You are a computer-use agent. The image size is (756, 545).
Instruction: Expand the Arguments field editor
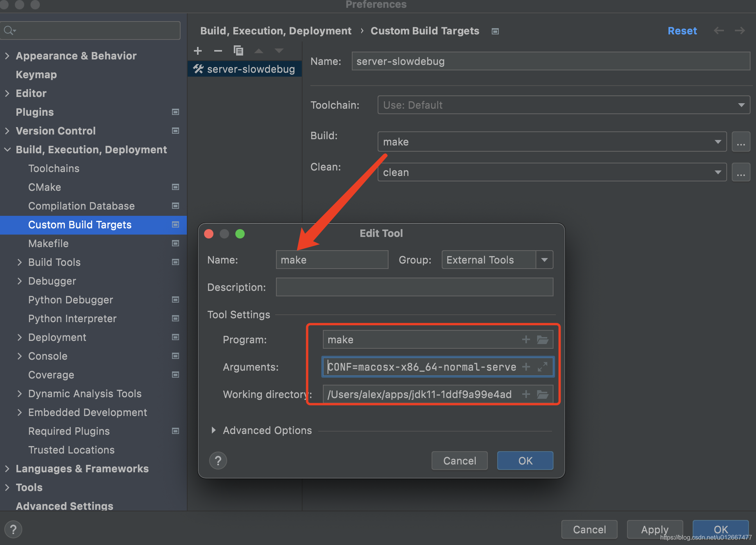pyautogui.click(x=543, y=367)
